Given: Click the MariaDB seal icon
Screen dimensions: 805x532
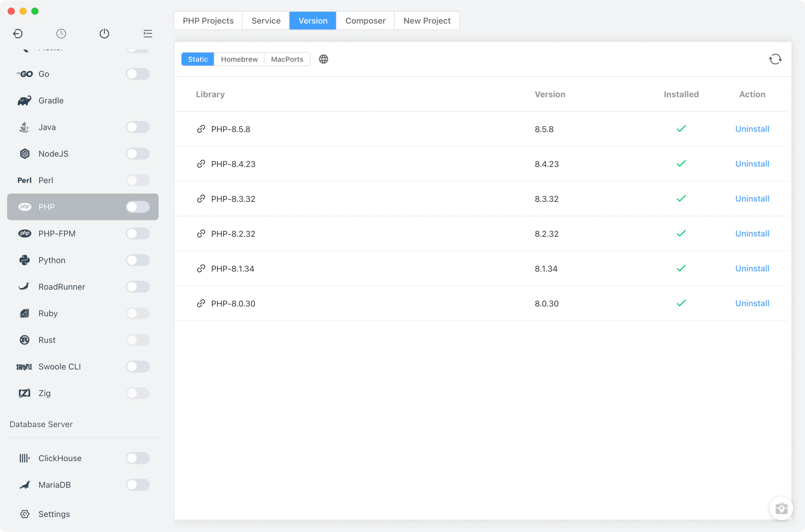Looking at the screenshot, I should pos(24,485).
